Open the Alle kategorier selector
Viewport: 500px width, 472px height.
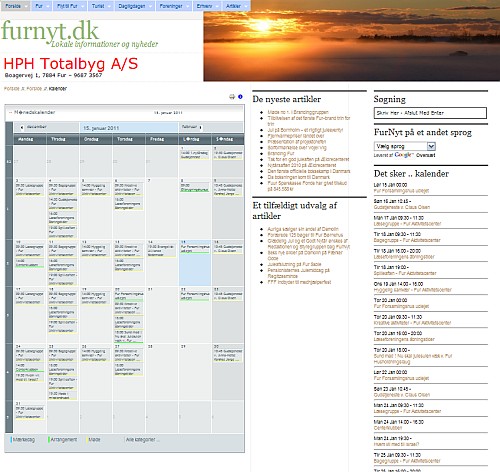142,440
